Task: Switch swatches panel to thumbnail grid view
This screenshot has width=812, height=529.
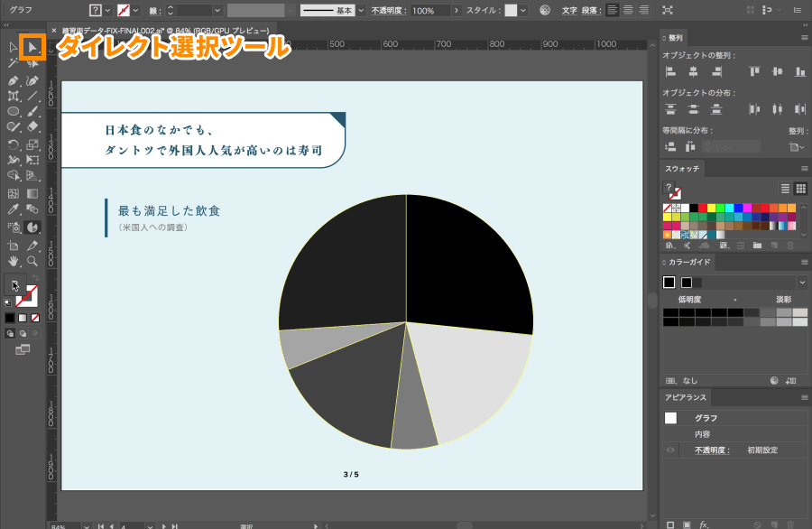Action: 800,189
